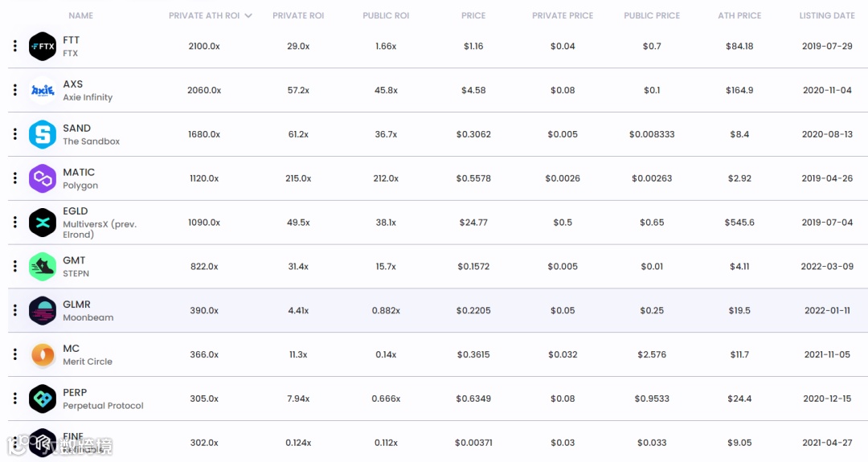This screenshot has width=868, height=462.
Task: Click the Moonbeam GLMR logo icon
Action: tap(43, 310)
